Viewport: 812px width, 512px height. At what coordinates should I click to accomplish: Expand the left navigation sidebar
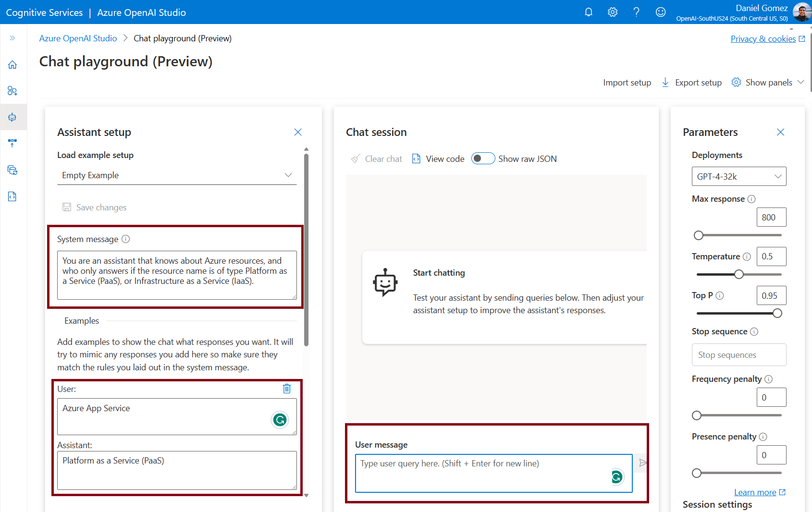tap(12, 38)
